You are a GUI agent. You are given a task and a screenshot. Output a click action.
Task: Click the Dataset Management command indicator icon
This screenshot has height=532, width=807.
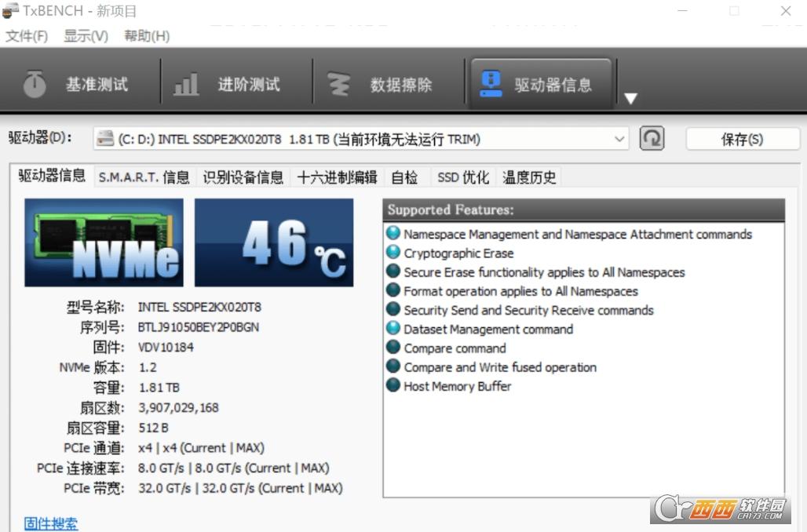coord(393,328)
